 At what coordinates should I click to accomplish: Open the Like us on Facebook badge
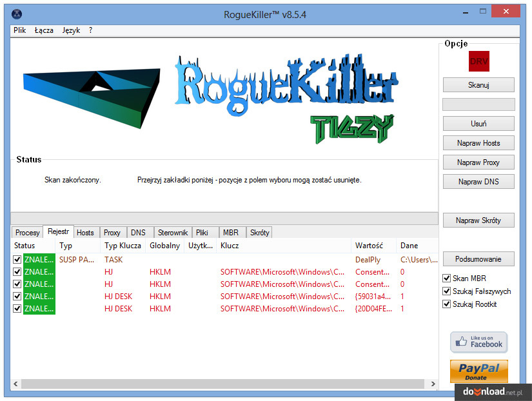pyautogui.click(x=478, y=342)
